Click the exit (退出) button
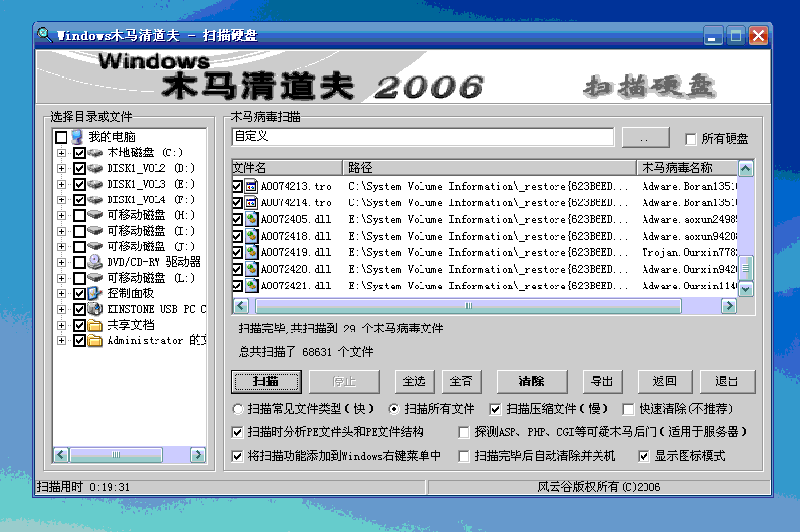 (x=727, y=381)
